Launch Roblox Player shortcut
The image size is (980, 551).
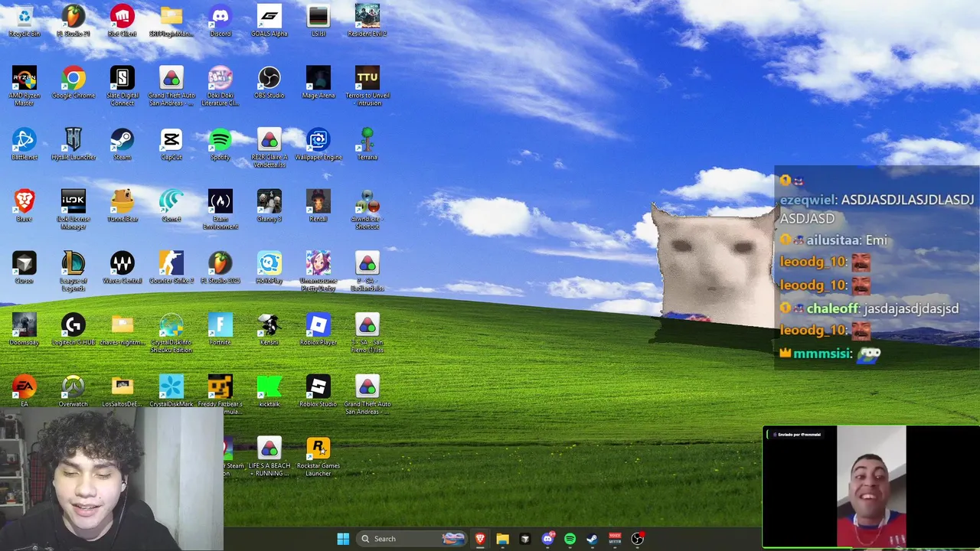pyautogui.click(x=318, y=330)
